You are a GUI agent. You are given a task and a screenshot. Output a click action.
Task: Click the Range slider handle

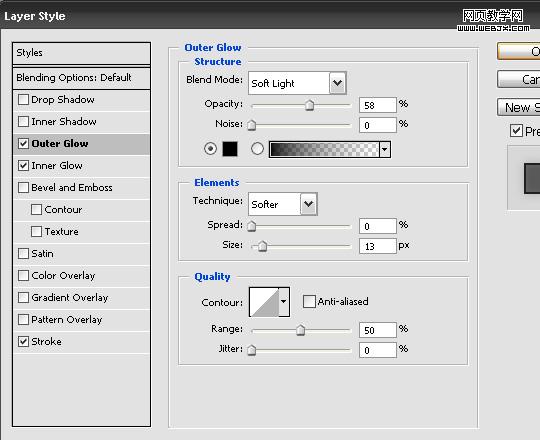click(x=301, y=330)
